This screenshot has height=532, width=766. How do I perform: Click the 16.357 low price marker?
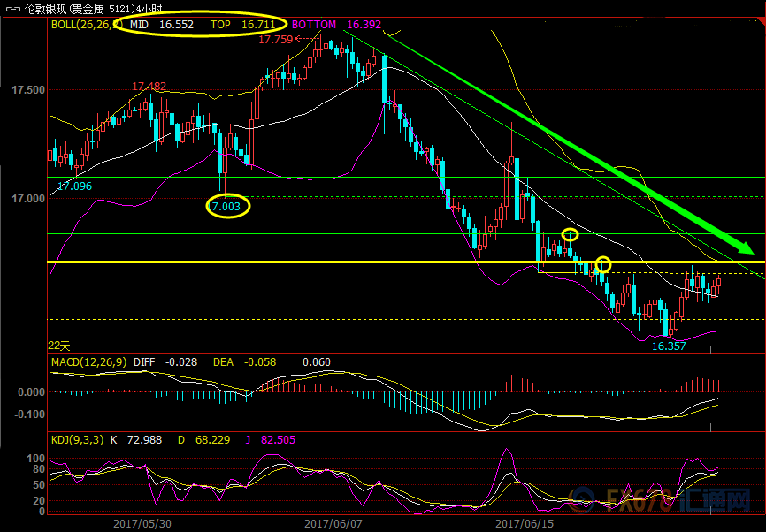point(669,346)
